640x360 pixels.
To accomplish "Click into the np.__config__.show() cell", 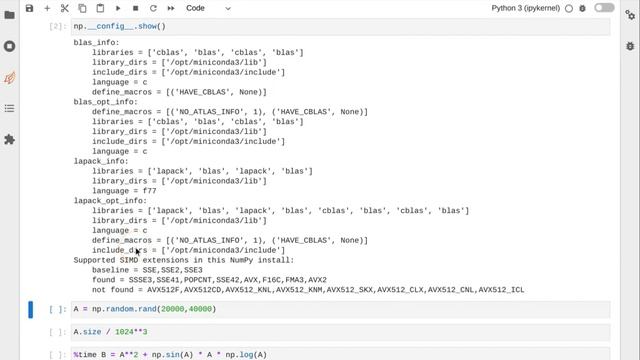I will (340, 27).
